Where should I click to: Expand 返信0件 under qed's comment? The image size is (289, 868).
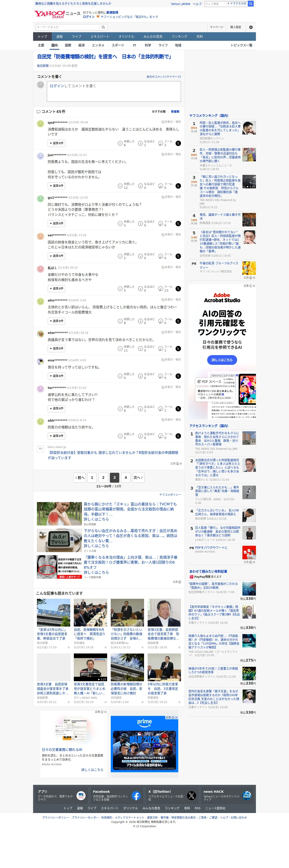(56, 143)
